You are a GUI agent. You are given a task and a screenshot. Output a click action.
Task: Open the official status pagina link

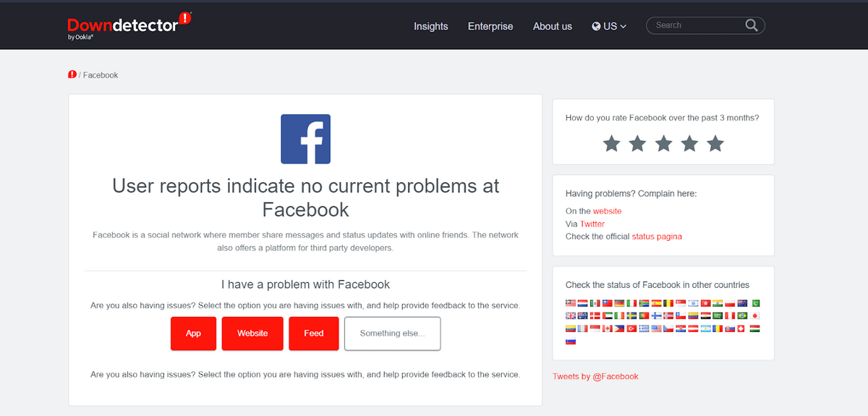[x=657, y=237]
